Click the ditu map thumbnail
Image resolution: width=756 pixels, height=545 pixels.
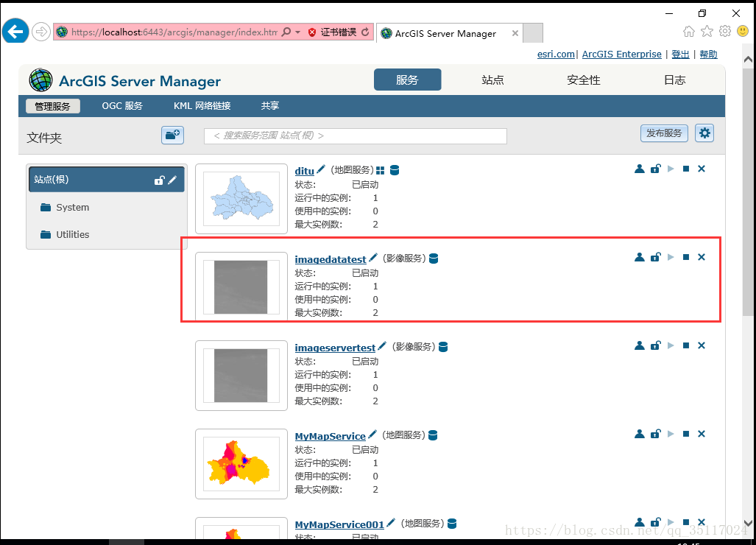tap(241, 199)
